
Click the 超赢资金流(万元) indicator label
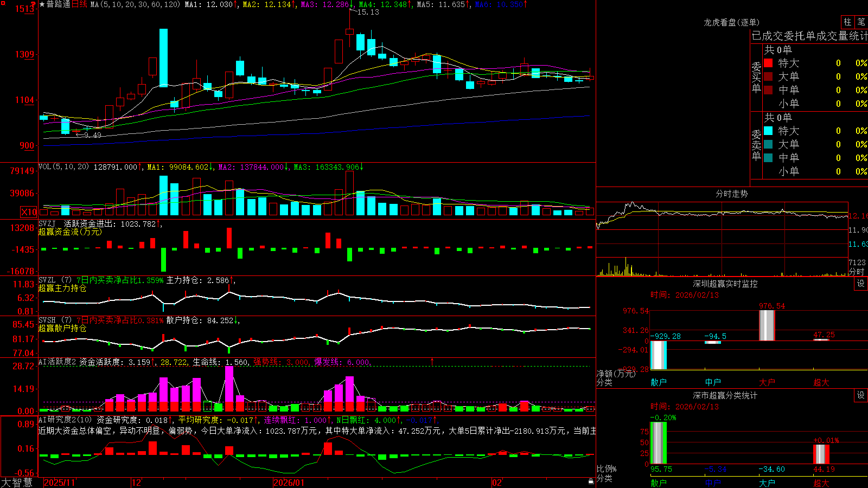pyautogui.click(x=70, y=232)
